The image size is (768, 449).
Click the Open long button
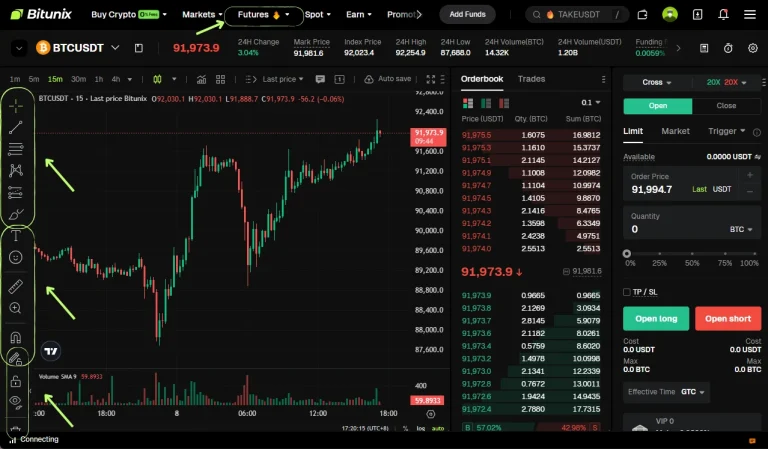tap(656, 318)
